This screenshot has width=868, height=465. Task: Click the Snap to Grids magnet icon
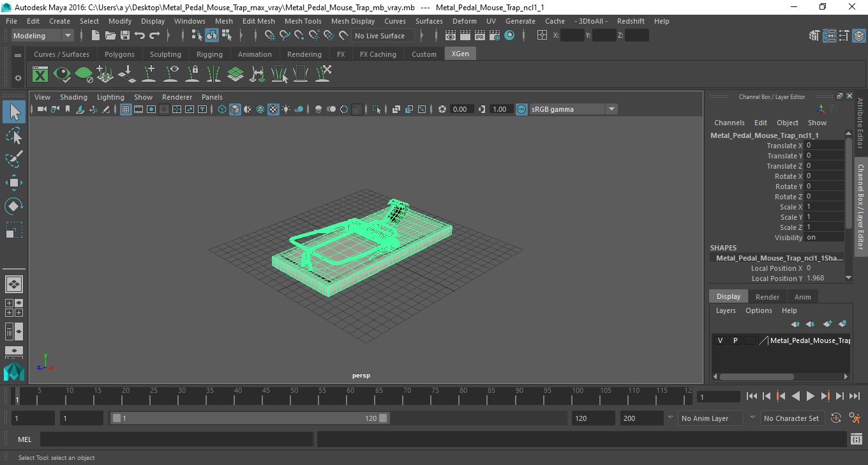tap(270, 36)
